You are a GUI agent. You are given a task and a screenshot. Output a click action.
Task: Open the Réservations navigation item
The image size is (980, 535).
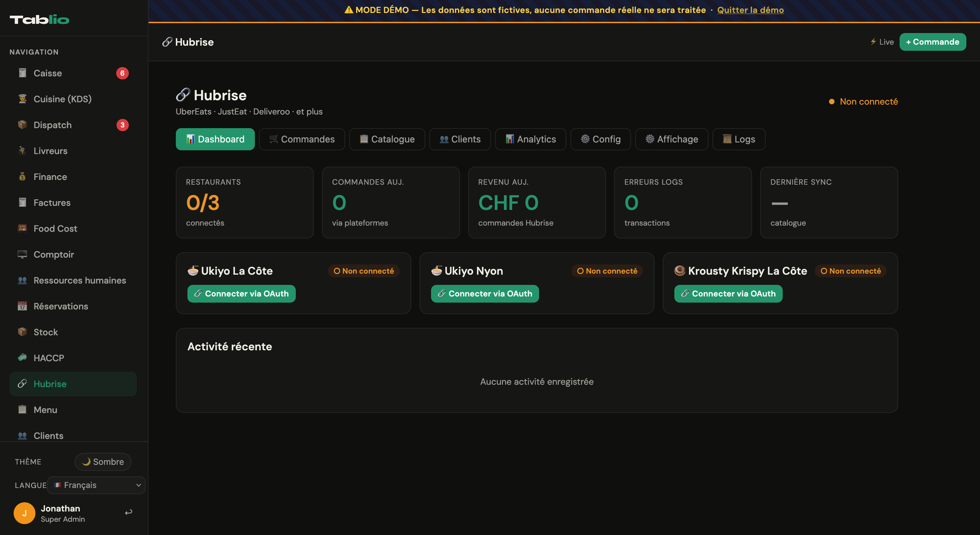(73, 306)
